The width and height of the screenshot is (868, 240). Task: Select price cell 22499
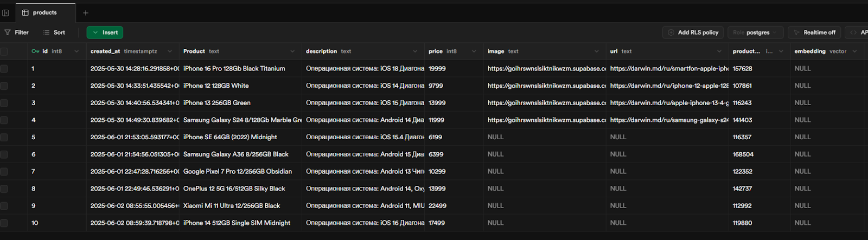tap(454, 206)
